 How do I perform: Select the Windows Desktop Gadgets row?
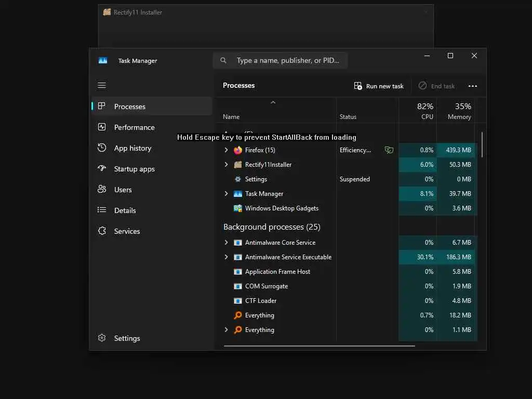pos(347,208)
